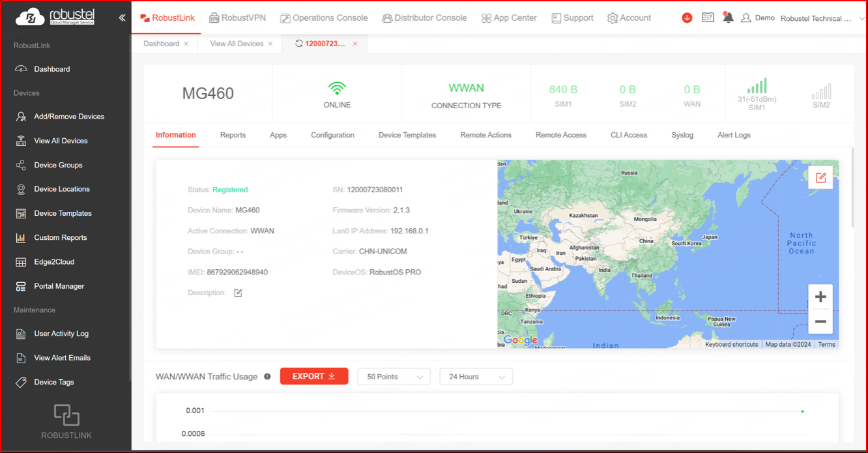Open the account dropdown at top right

click(x=861, y=18)
